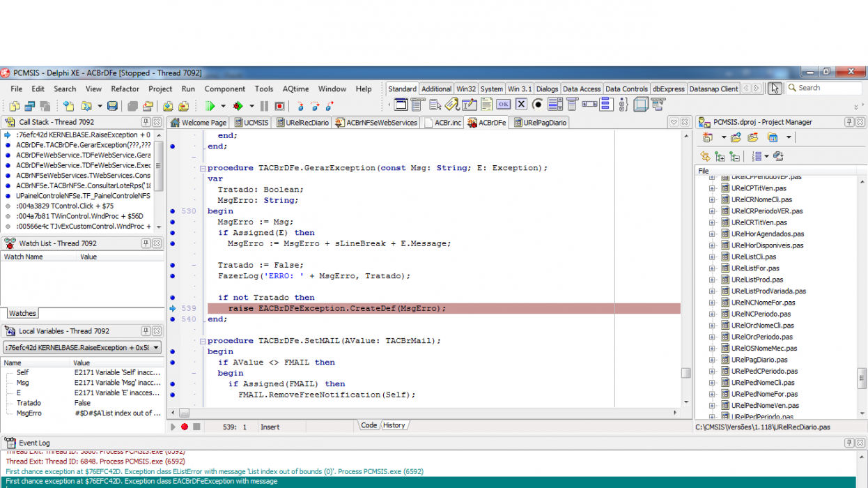Switch to History view tab
Image resolution: width=868 pixels, height=488 pixels.
coord(394,425)
